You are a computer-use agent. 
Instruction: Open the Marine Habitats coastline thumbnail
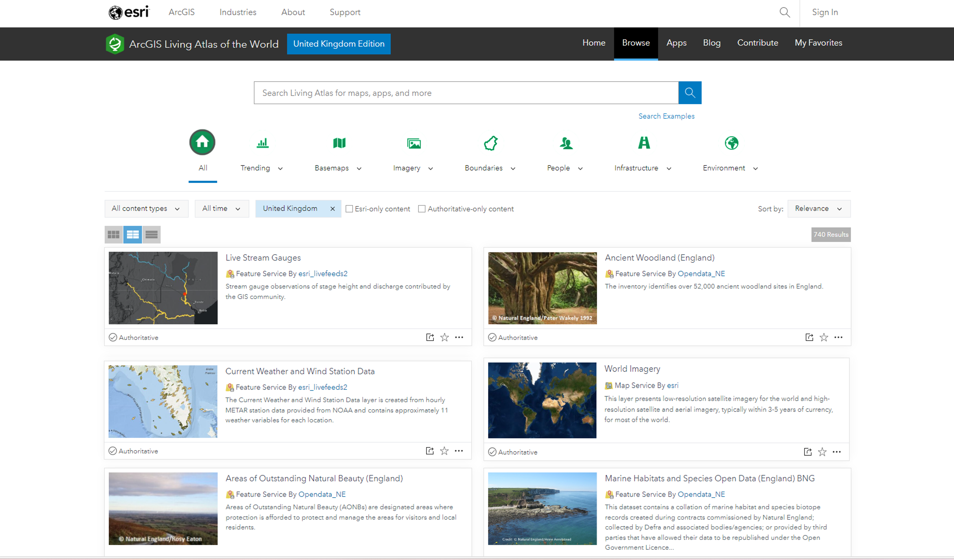pos(542,508)
